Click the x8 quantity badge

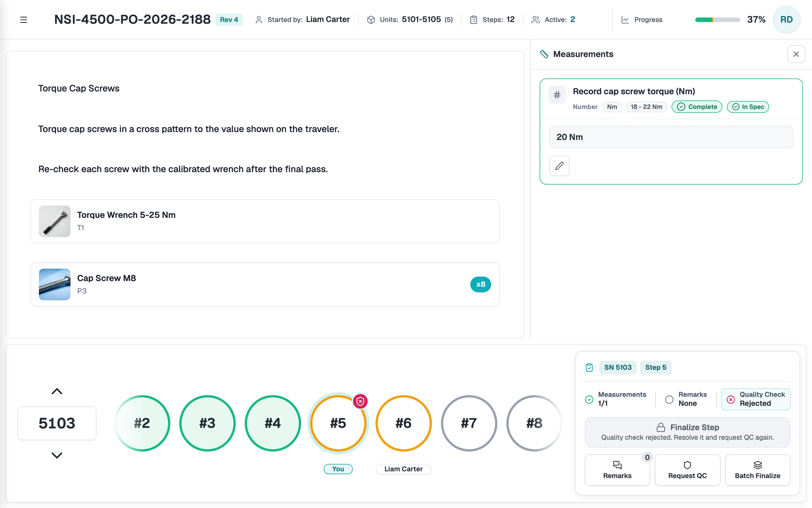point(480,284)
